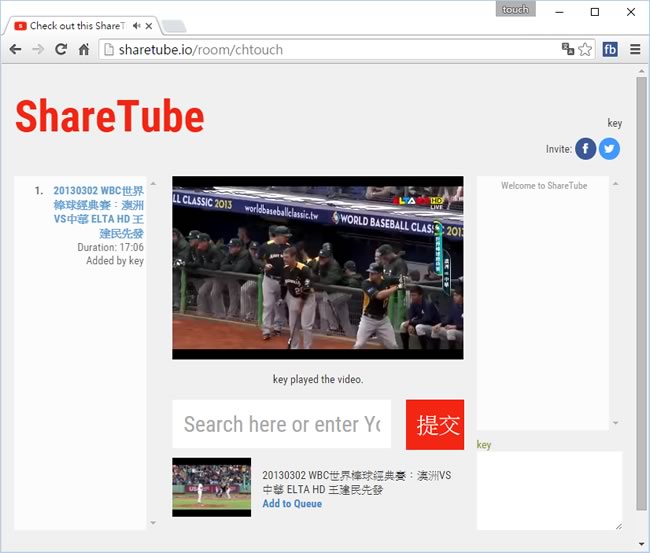
Task: Click the browser forward arrow
Action: tap(38, 50)
